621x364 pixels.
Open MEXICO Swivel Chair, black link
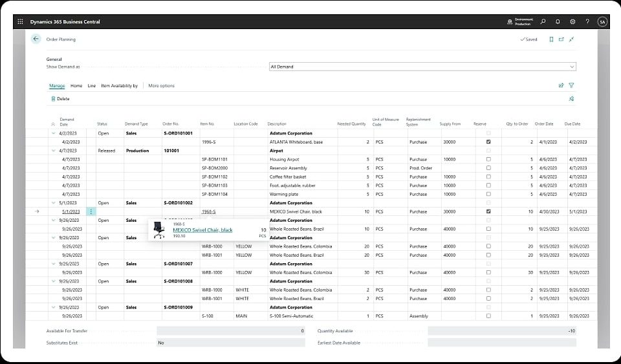coord(202,230)
